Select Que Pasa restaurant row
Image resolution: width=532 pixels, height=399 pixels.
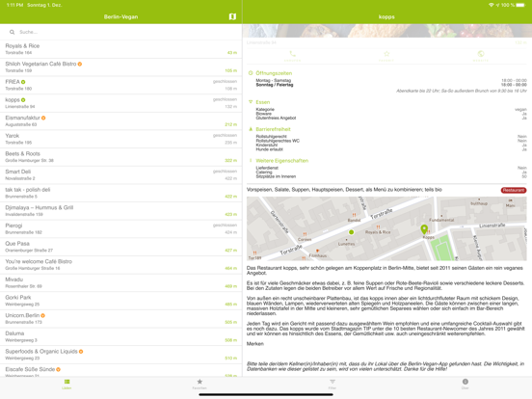pyautogui.click(x=120, y=247)
